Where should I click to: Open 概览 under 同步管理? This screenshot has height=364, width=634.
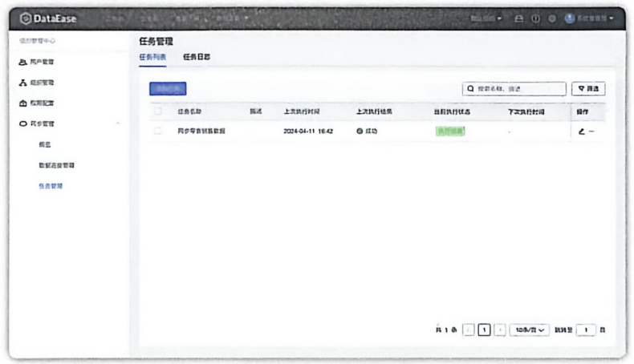coord(45,144)
